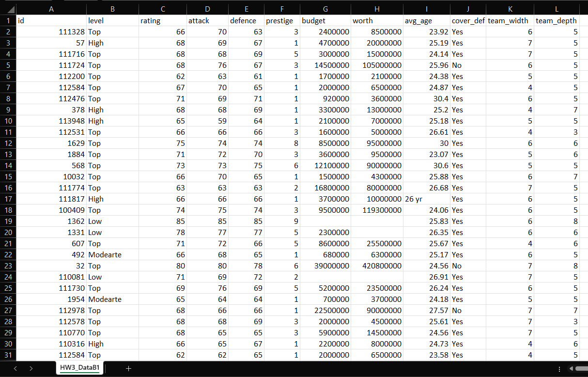Select column header B labeled level

click(x=112, y=9)
